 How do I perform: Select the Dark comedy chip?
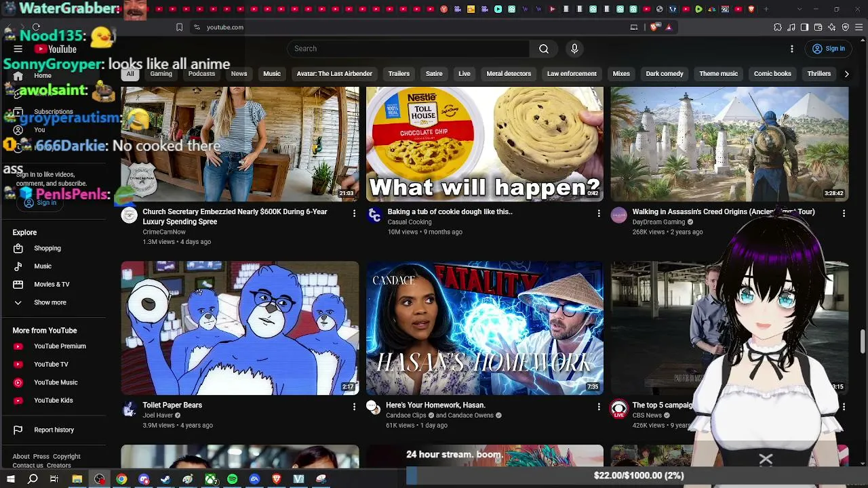pyautogui.click(x=665, y=74)
